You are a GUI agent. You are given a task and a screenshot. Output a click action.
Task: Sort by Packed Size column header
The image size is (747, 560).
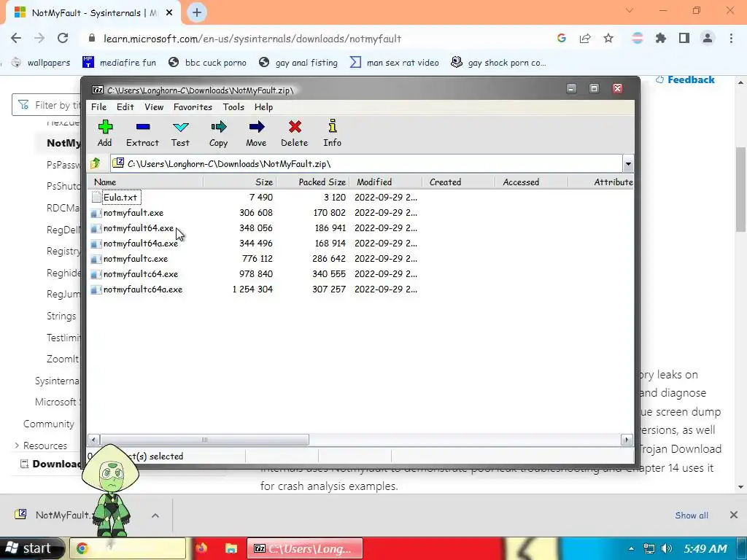click(312, 182)
